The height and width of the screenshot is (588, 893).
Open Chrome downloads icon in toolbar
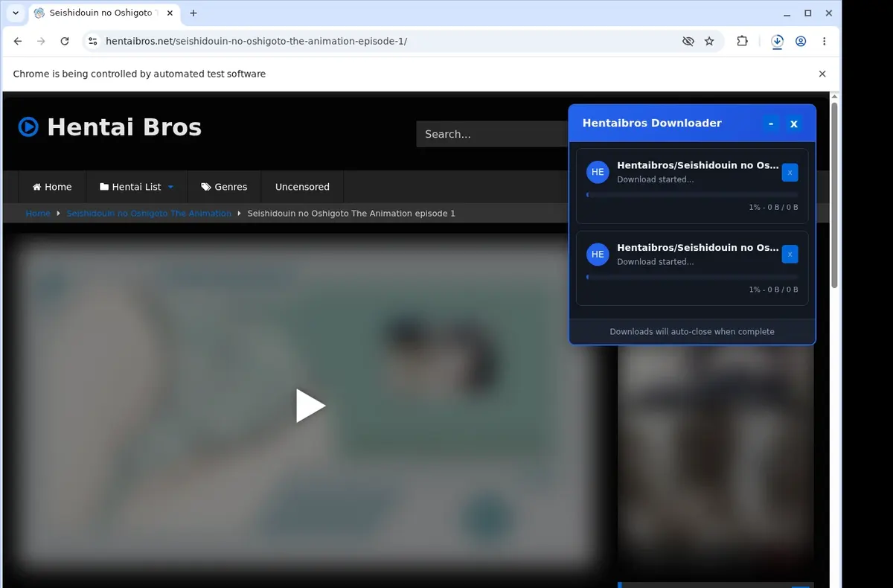(777, 42)
